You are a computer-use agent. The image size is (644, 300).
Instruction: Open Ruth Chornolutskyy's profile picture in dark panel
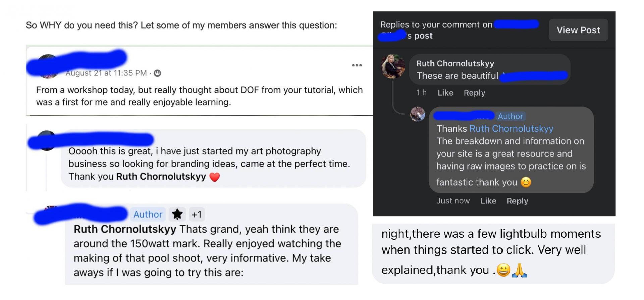pos(393,66)
